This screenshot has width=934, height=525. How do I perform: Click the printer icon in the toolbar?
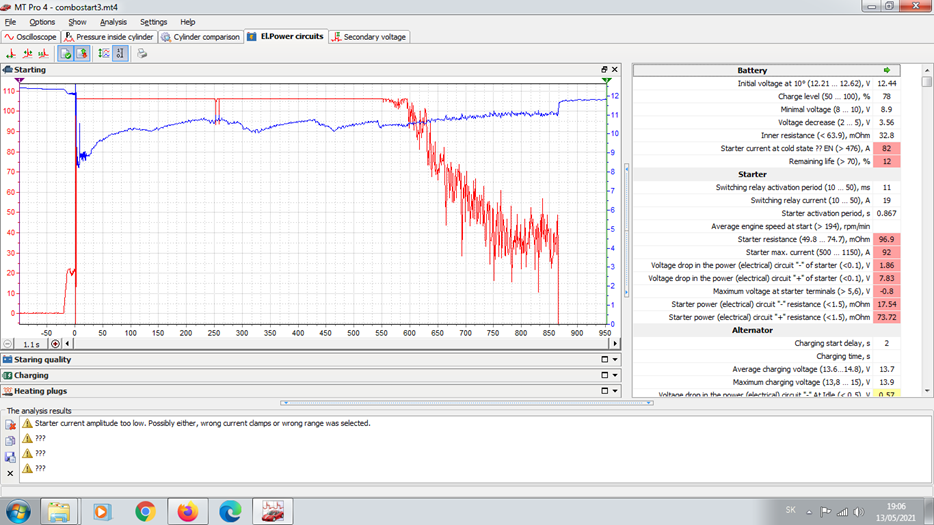(x=142, y=54)
